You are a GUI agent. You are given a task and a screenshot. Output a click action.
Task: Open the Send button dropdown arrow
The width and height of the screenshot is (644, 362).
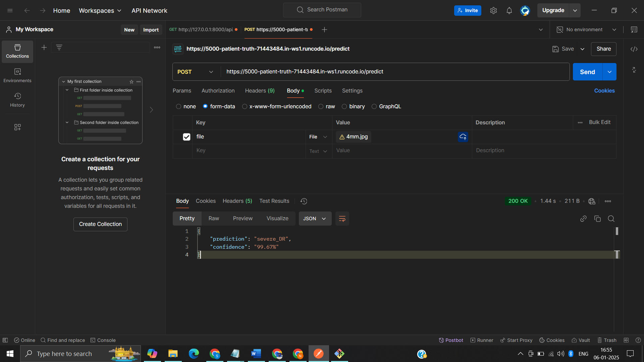609,72
